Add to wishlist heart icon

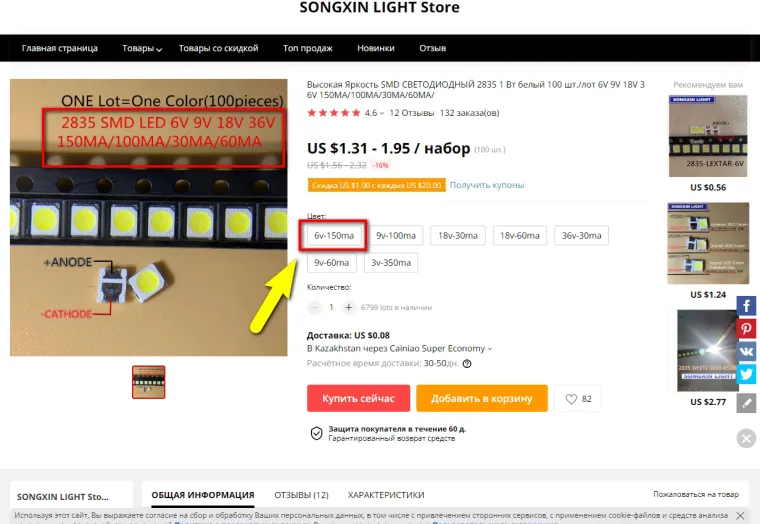571,398
